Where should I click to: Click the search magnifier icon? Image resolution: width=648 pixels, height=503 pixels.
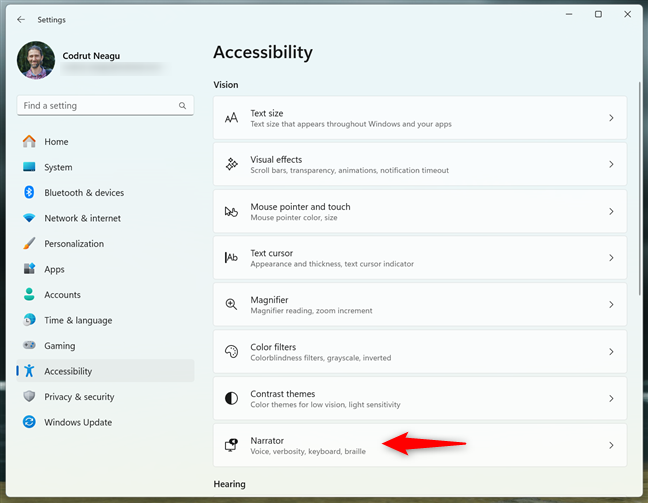coord(182,106)
